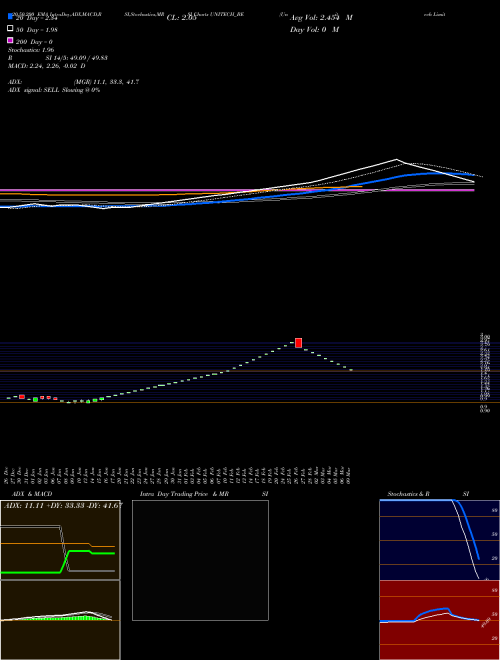Viewport: 500px width, 660px height.
Task: Open the ADX line chart panel
Action: coord(60,540)
